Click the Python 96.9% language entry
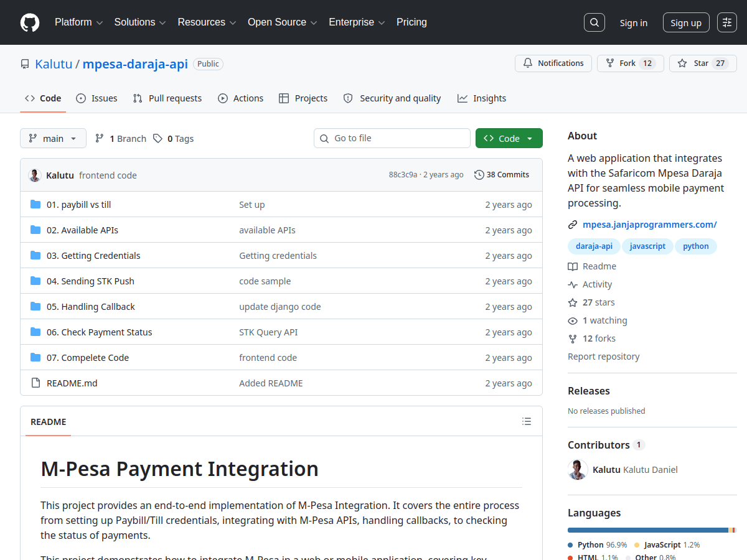The width and height of the screenshot is (747, 560). click(x=598, y=545)
